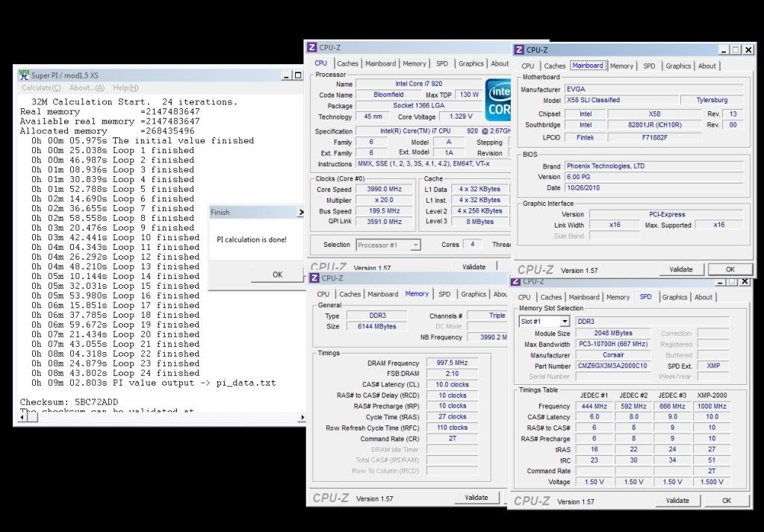Viewport: 764px width, 532px height.
Task: Click the module size '2048 MBytes'
Action: click(x=613, y=333)
